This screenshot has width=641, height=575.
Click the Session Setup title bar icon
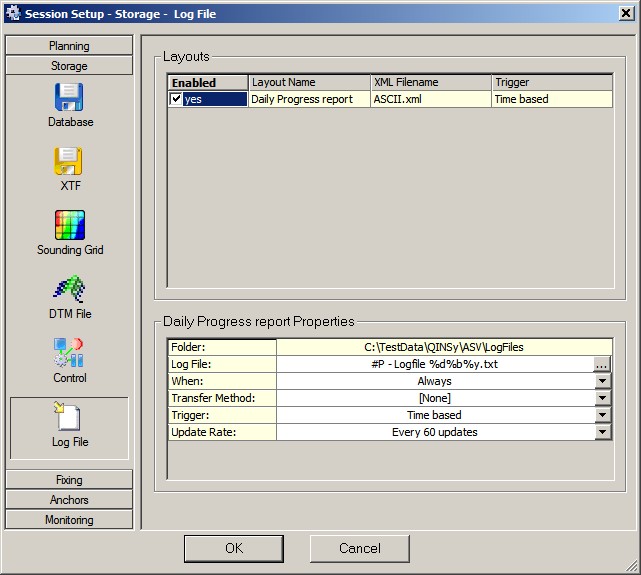13,14
